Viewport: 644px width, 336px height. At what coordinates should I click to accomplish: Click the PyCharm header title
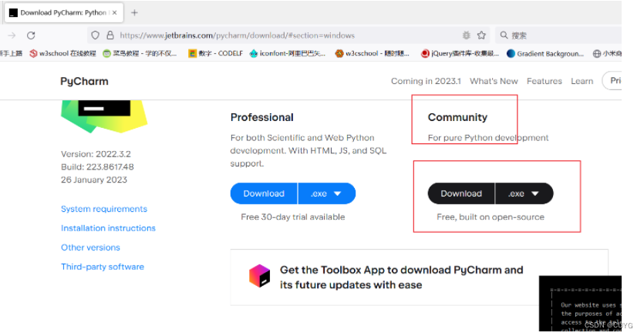[84, 81]
